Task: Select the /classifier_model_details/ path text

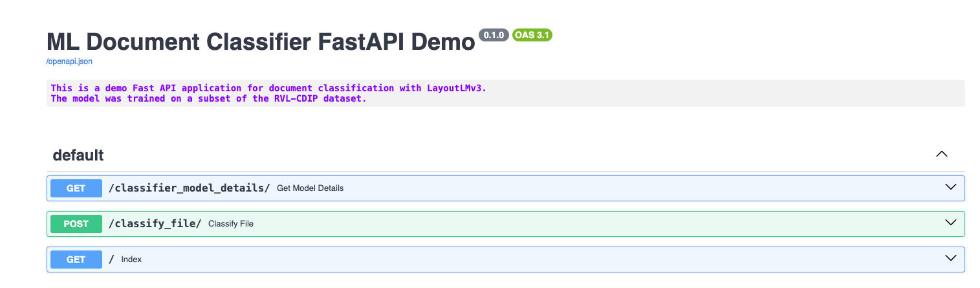Action: pyautogui.click(x=189, y=188)
